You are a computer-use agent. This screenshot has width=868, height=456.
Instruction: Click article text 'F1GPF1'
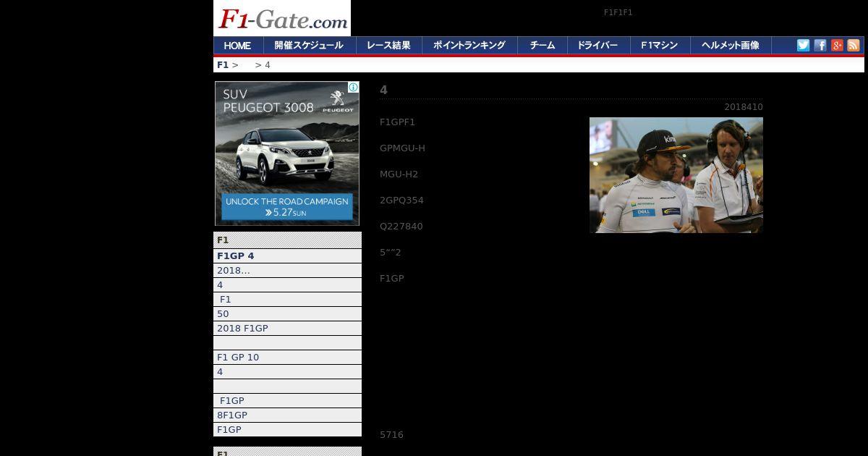point(397,122)
